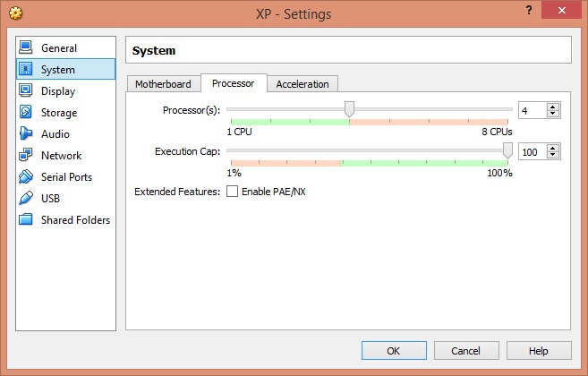The height and width of the screenshot is (376, 588).
Task: Lower execution cap with down arrow
Action: [553, 156]
